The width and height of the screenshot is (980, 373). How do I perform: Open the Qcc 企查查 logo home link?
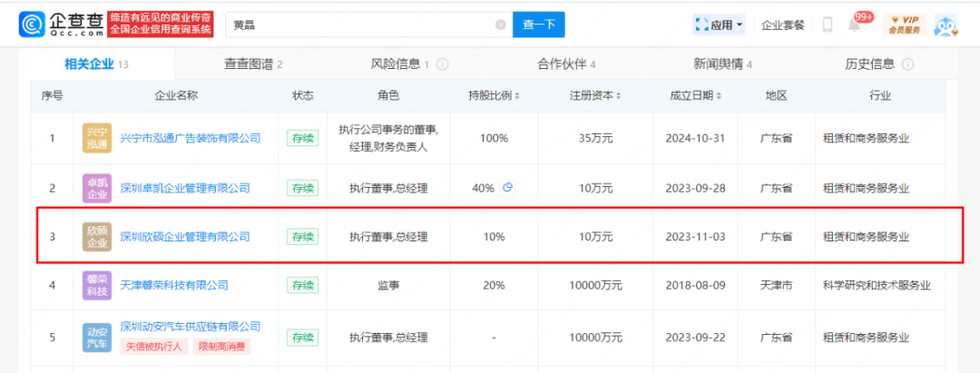pos(61,25)
